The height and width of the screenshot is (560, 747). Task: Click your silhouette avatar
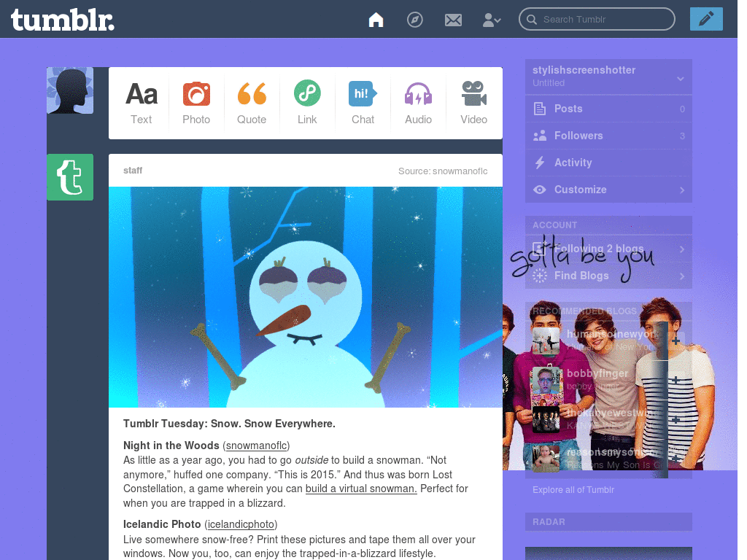70,90
